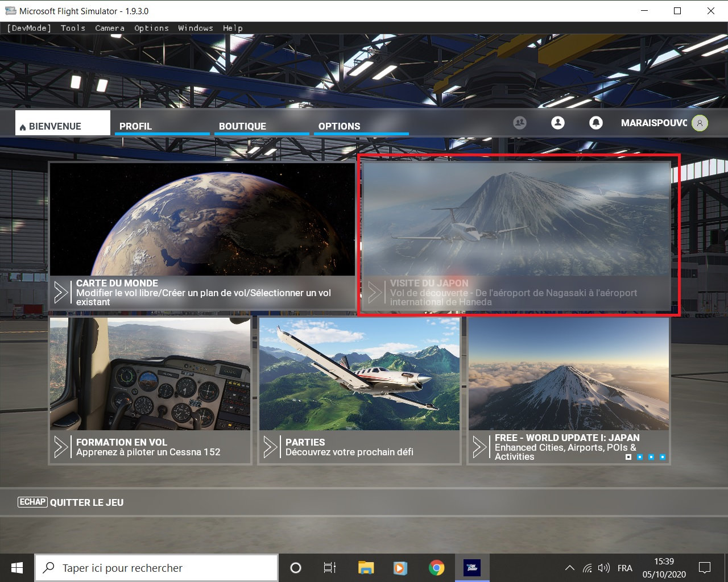Open the [DevMode] menu
Screen dimensions: 728x582
pos(29,28)
